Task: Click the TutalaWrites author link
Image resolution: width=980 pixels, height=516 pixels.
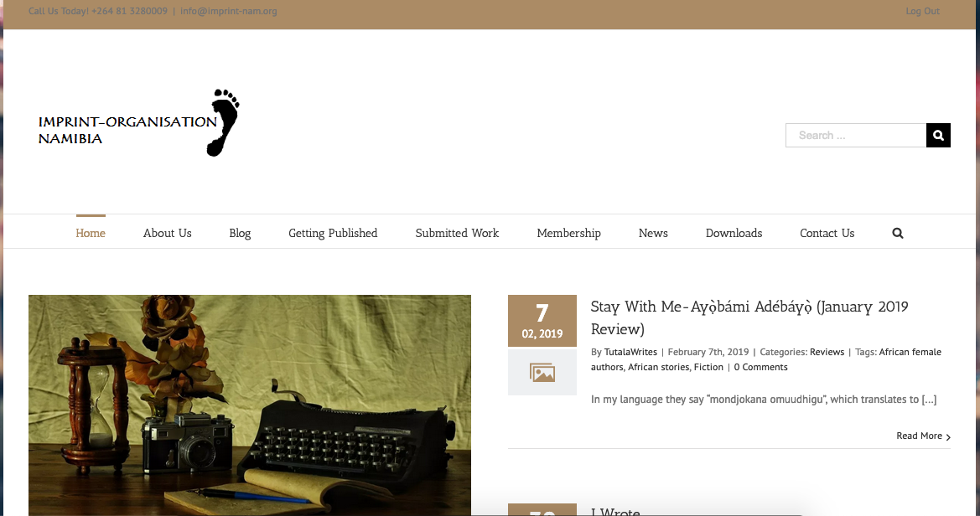Action: 630,352
